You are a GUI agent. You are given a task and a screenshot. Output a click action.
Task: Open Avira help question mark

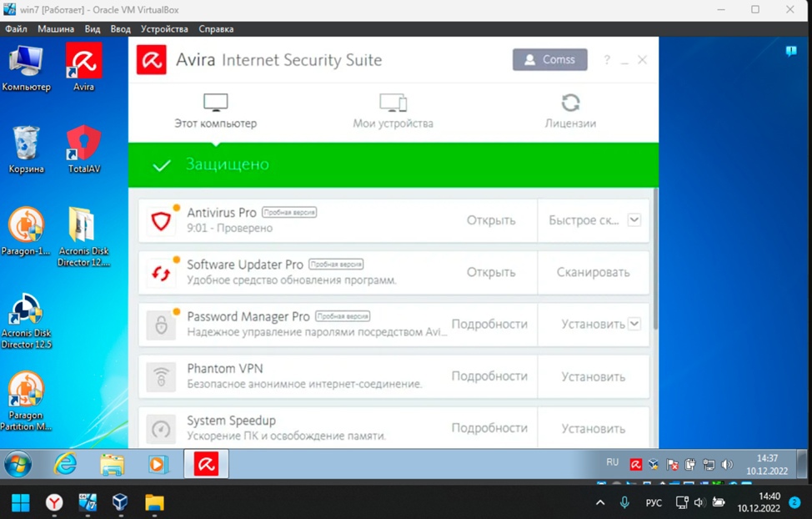click(607, 60)
